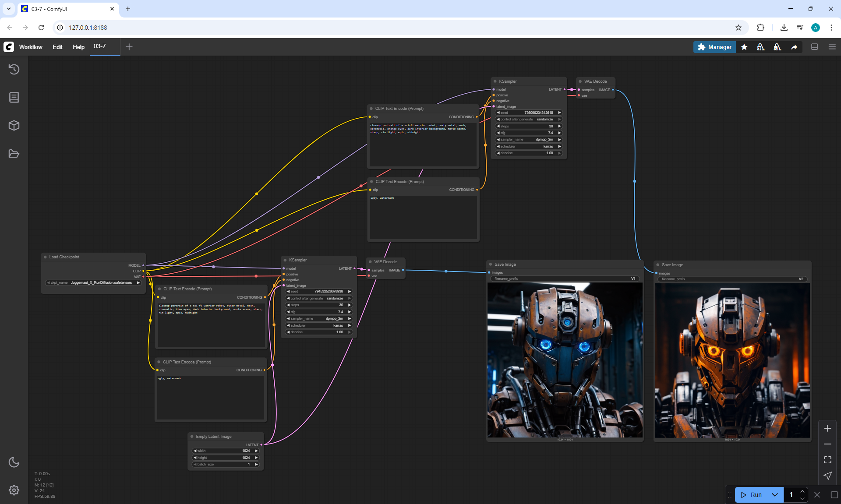Open sampler_name dropdown in lower KSampler
Viewport: 841px width, 504px height.
click(319, 318)
